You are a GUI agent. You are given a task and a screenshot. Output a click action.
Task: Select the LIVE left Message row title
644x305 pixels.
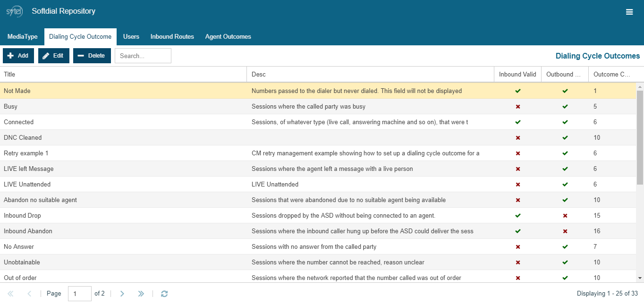[x=29, y=169]
